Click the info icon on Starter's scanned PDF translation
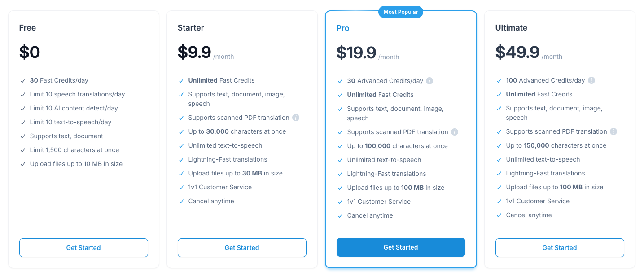Screen dimensions: 644x276 295,118
